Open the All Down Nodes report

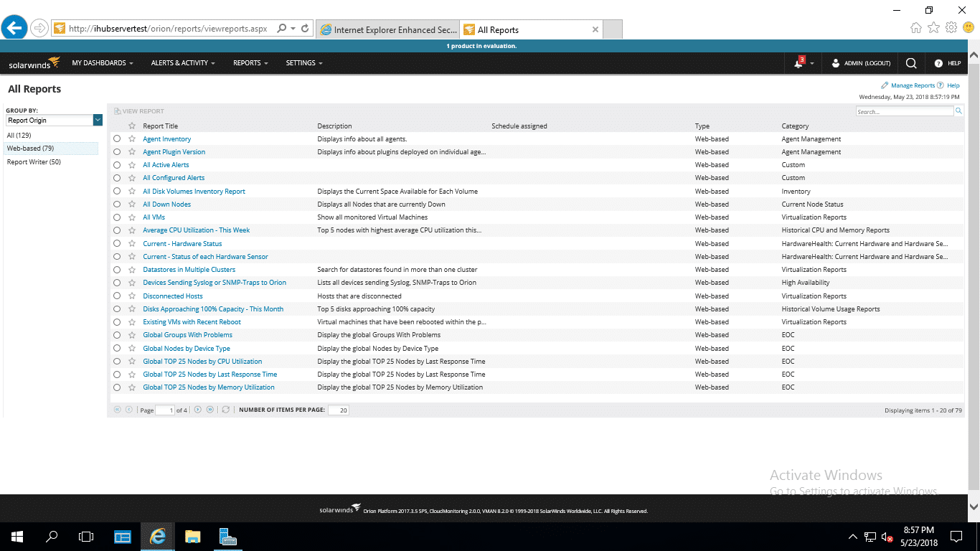[x=166, y=204]
